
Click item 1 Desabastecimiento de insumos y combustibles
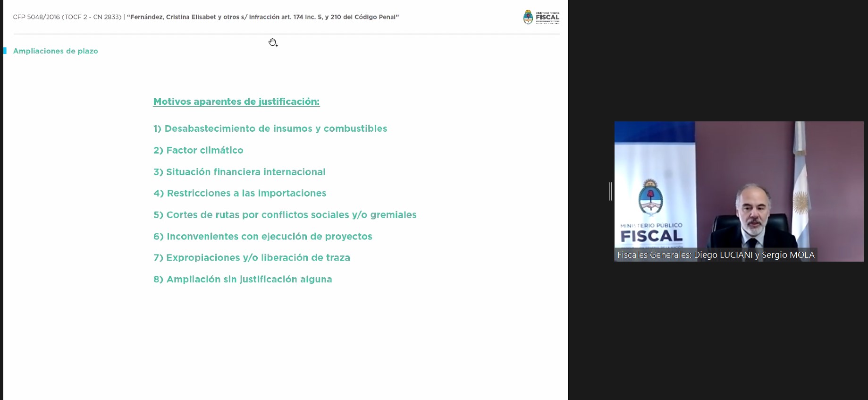click(270, 128)
